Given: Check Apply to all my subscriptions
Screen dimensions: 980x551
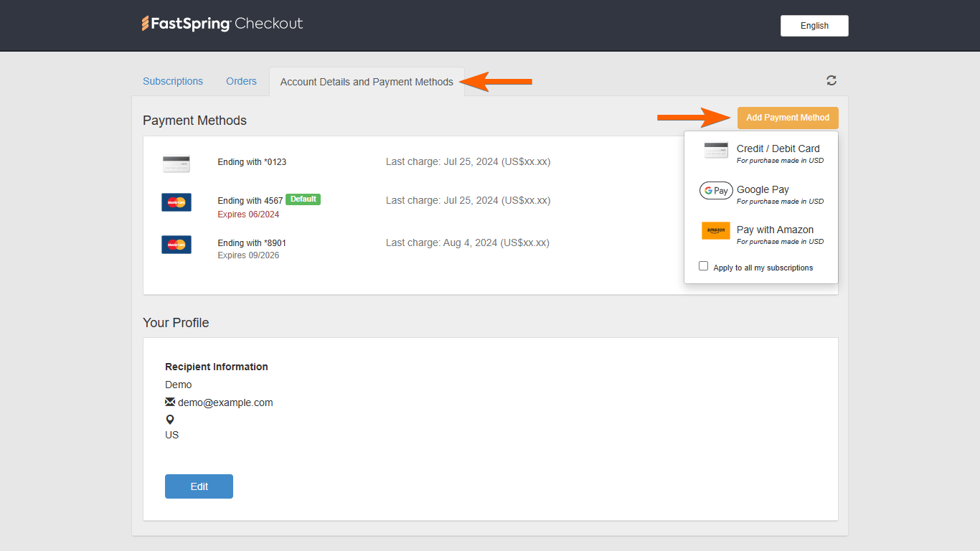Looking at the screenshot, I should click(x=704, y=266).
